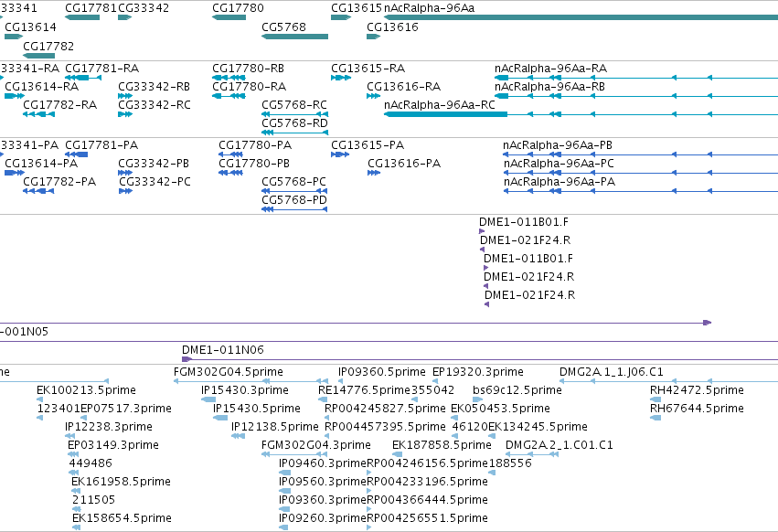Pick the CG13615 gene label
This screenshot has width=778, height=532.
point(357,8)
